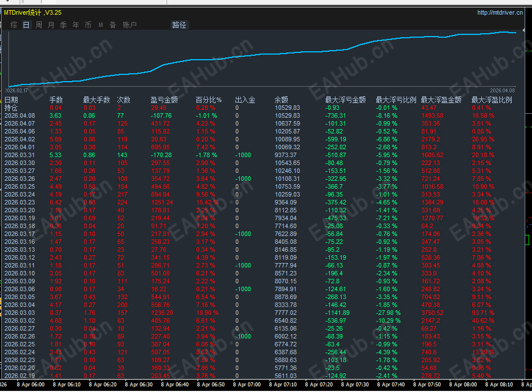
Task: Click the 盈亏金额 column header
Action: tap(164, 100)
